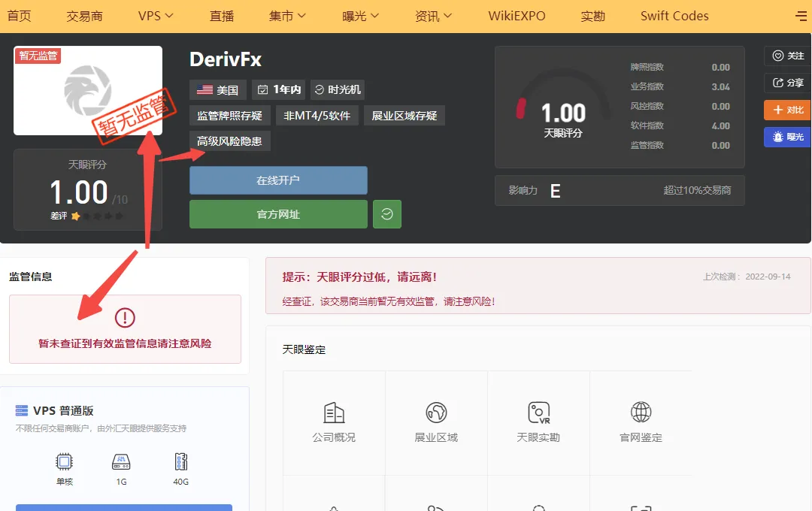
Task: Click the US flag icon
Action: [x=205, y=89]
